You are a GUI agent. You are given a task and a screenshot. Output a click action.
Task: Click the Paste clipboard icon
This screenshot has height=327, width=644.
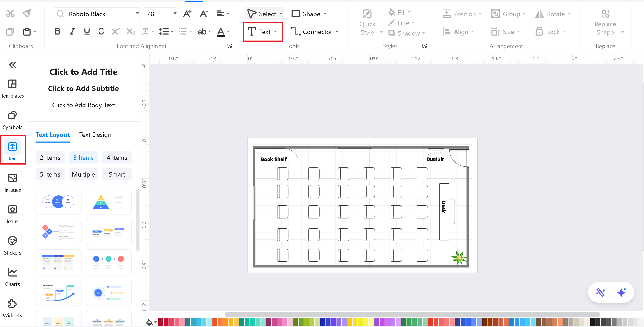click(x=27, y=32)
